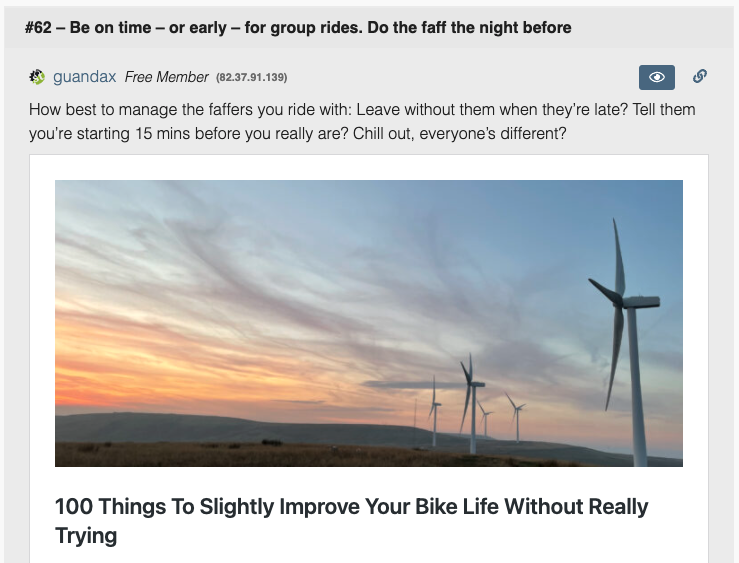Open guandax's user profile link
This screenshot has height=563, width=739.
click(x=86, y=77)
